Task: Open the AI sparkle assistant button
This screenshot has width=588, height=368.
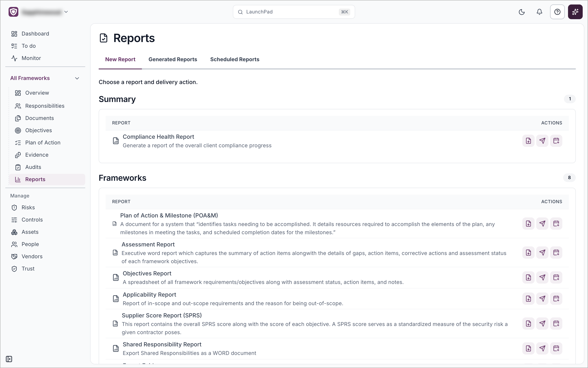Action: (575, 12)
